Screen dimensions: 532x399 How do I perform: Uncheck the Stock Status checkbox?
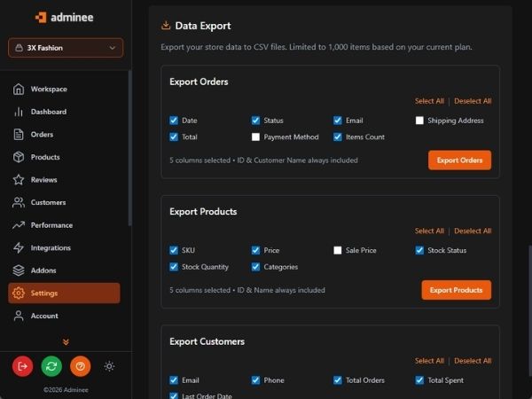click(419, 250)
